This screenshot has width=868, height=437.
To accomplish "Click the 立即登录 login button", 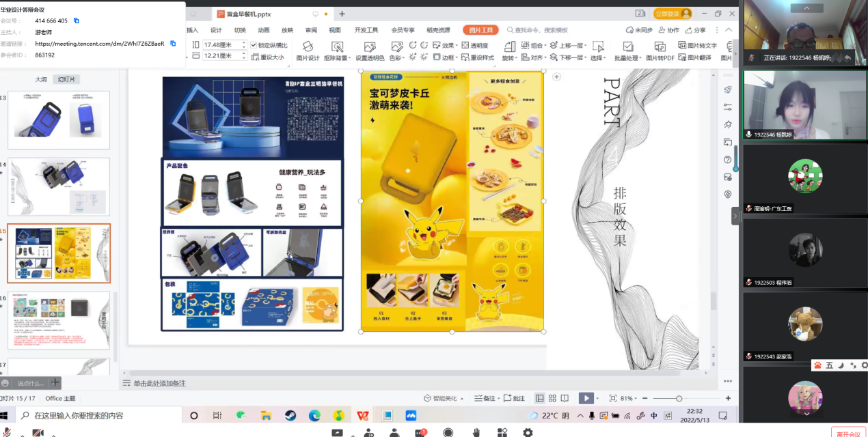I will pos(673,14).
